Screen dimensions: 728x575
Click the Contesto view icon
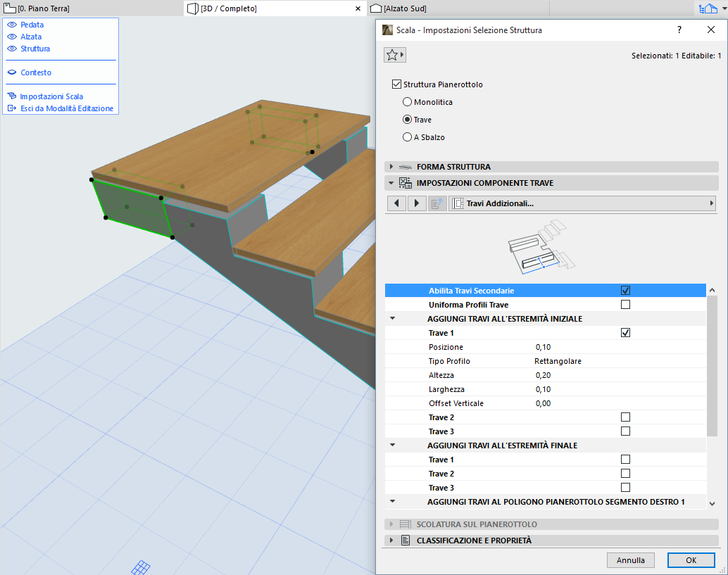point(11,72)
